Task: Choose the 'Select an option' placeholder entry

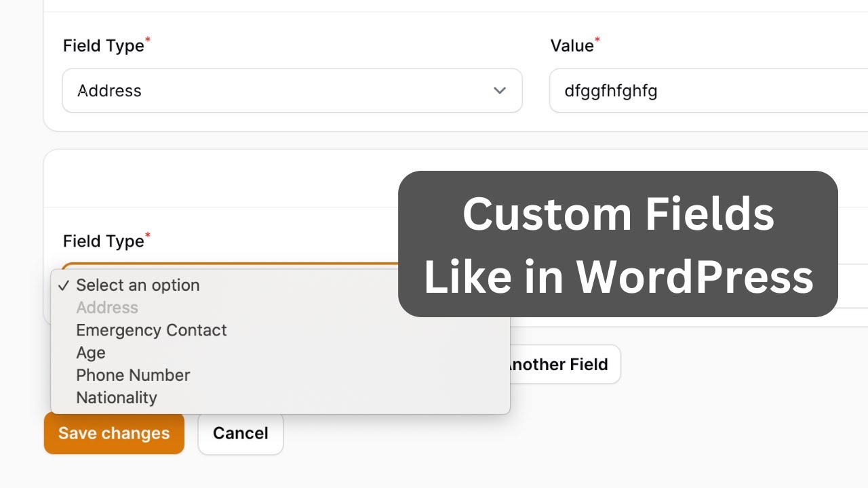Action: click(138, 285)
